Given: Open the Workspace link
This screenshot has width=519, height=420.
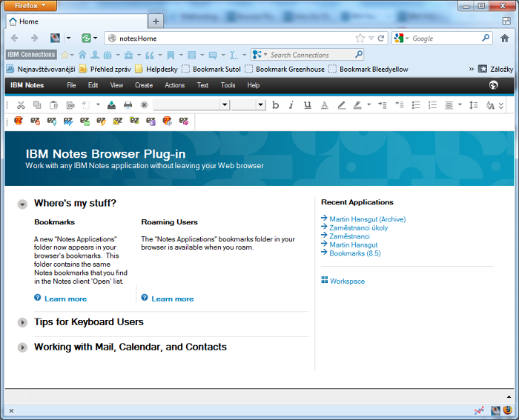Looking at the screenshot, I should (x=347, y=281).
